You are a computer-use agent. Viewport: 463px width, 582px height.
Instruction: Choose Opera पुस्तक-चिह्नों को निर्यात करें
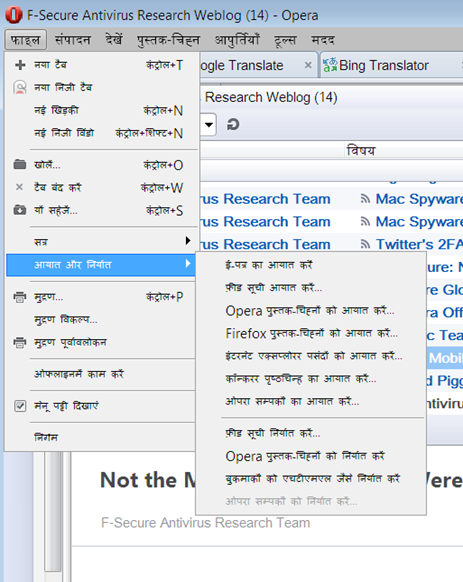311,456
